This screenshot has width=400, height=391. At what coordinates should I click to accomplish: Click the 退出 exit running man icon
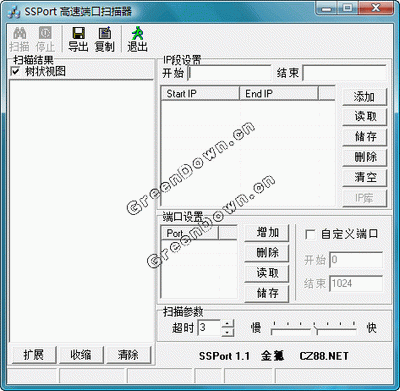point(137,33)
